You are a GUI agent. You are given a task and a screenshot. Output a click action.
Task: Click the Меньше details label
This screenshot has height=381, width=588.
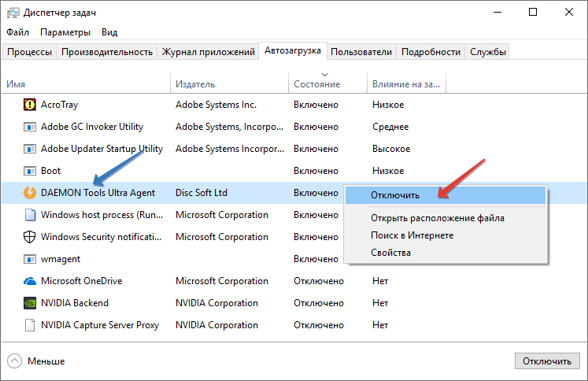(46, 361)
